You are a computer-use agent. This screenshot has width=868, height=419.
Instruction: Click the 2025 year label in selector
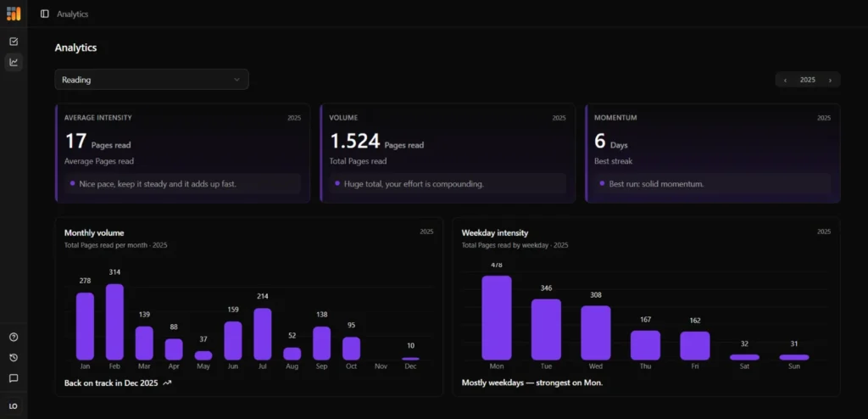808,80
